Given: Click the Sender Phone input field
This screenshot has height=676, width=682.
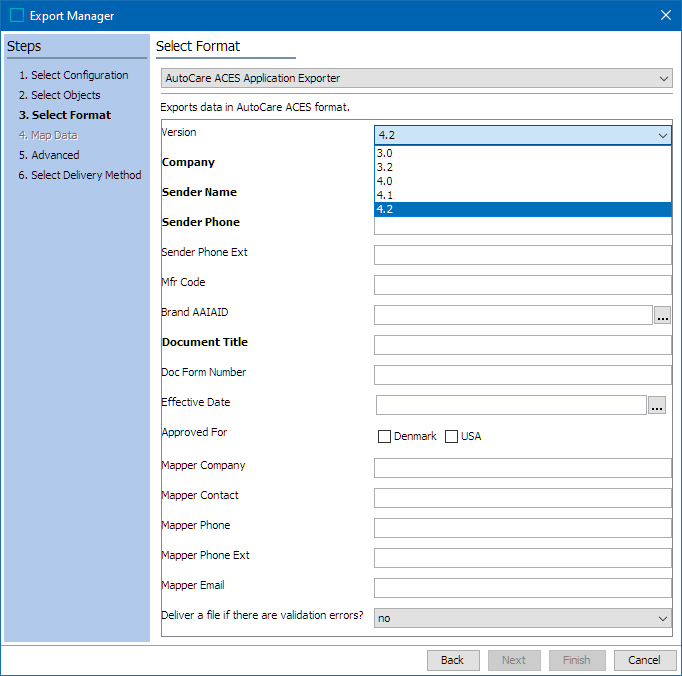Looking at the screenshot, I should point(523,226).
